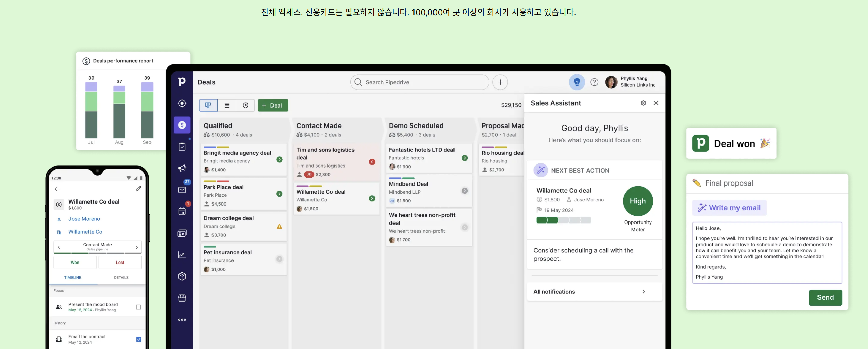Viewport: 868px width, 349px height.
Task: Click the Sep bar in performance report
Action: coord(147,110)
